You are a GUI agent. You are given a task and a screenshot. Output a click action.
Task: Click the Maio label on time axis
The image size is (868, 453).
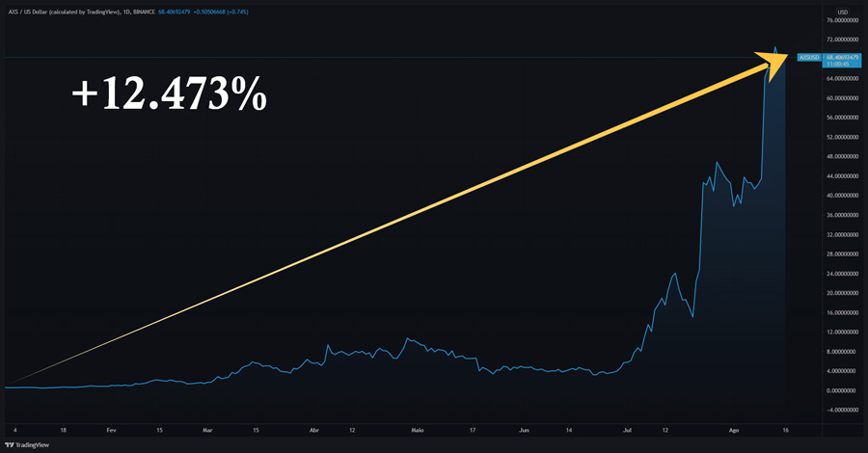pyautogui.click(x=417, y=430)
